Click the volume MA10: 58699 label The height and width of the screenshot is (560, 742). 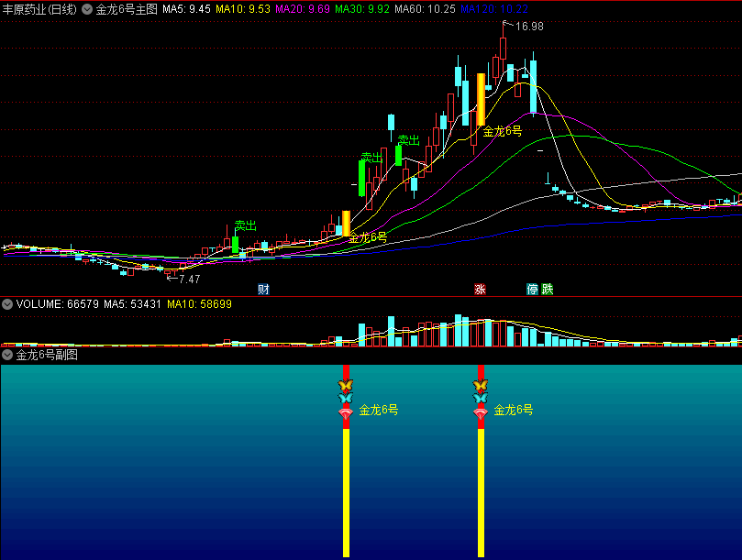tap(199, 304)
